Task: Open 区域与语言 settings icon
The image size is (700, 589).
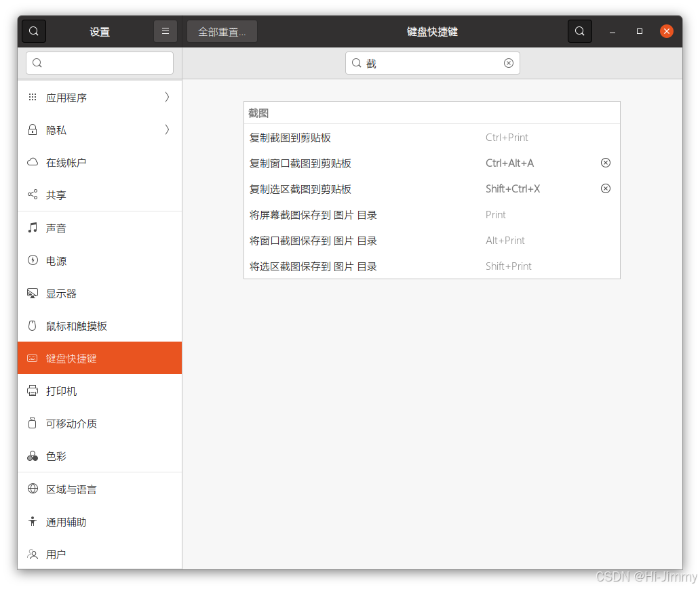Action: tap(32, 489)
